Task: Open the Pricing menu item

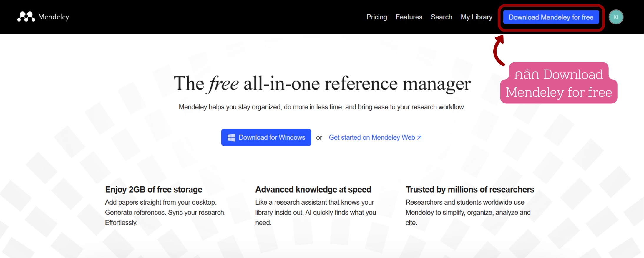Action: (x=376, y=17)
